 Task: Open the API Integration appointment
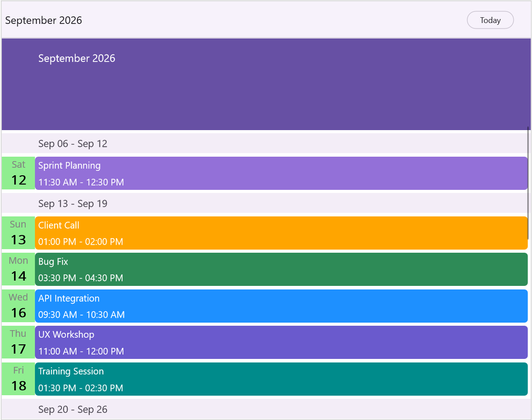281,306
